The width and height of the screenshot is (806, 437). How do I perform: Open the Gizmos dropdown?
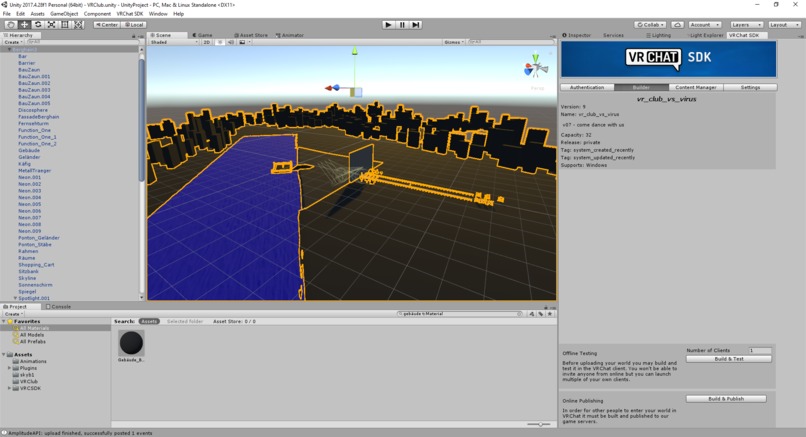point(454,42)
